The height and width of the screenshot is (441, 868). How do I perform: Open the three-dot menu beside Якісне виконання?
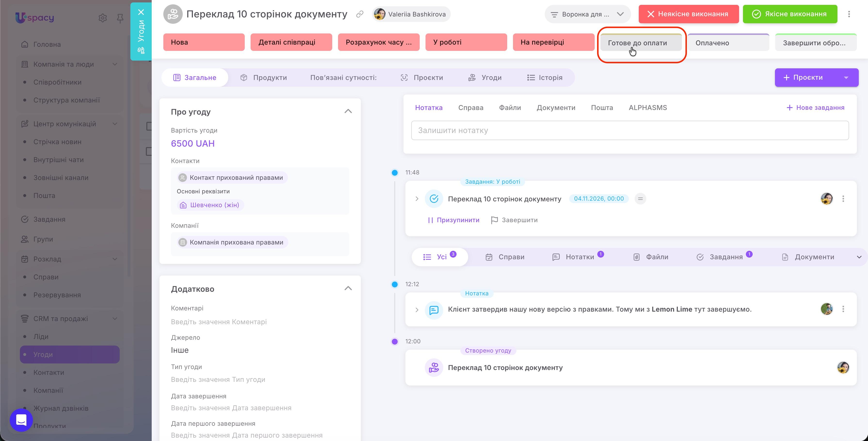coord(849,14)
